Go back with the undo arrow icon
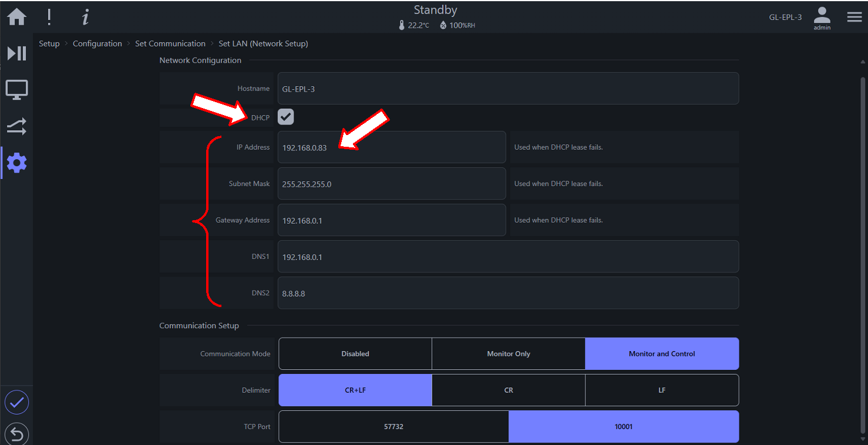Image resolution: width=868 pixels, height=445 pixels. tap(16, 434)
